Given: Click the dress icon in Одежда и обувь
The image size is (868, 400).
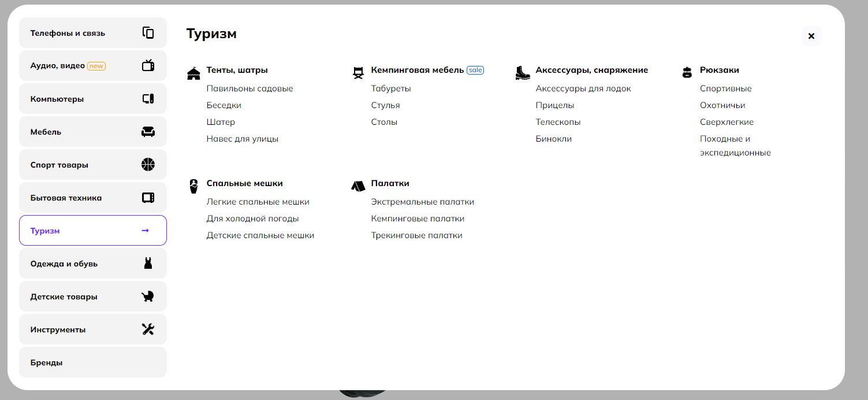Looking at the screenshot, I should (x=148, y=264).
